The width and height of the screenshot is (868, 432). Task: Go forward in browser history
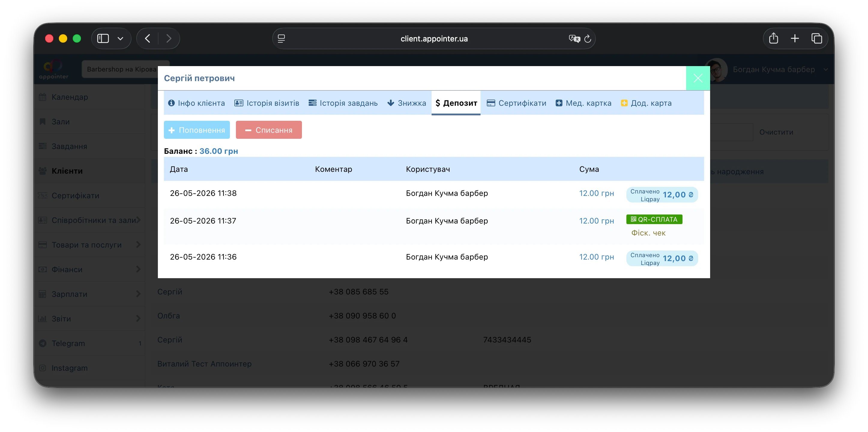(169, 38)
